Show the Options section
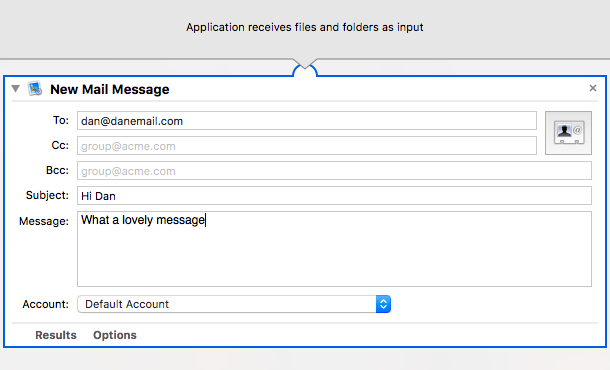The height and width of the screenshot is (370, 610). pos(115,335)
